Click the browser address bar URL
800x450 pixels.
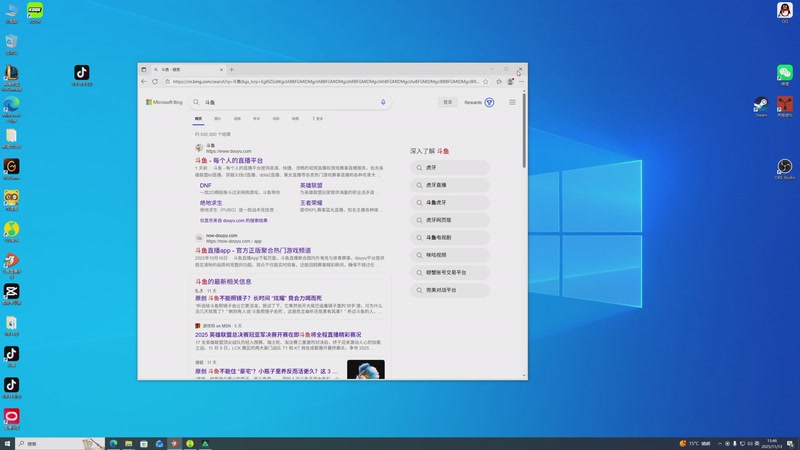pos(326,82)
